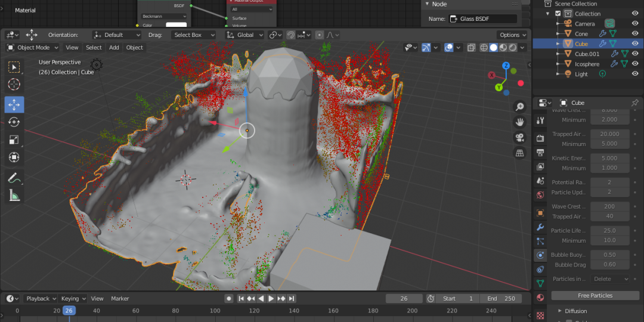Viewport: 644px width, 322px height.
Task: Jump to the first frame
Action: [x=241, y=299]
